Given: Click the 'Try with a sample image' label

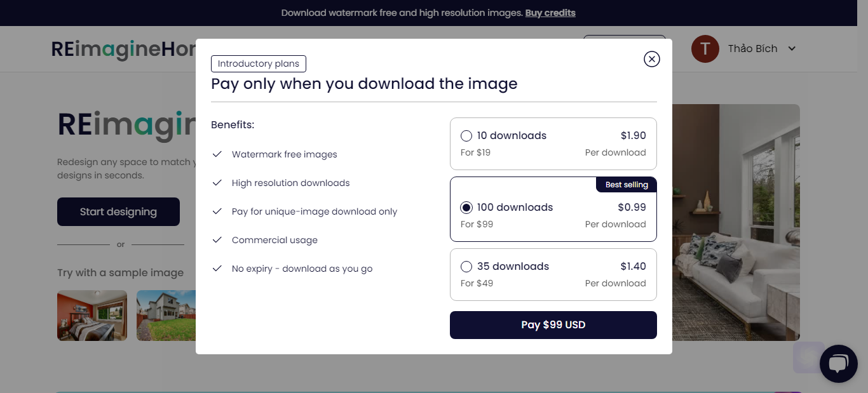Looking at the screenshot, I should point(120,272).
